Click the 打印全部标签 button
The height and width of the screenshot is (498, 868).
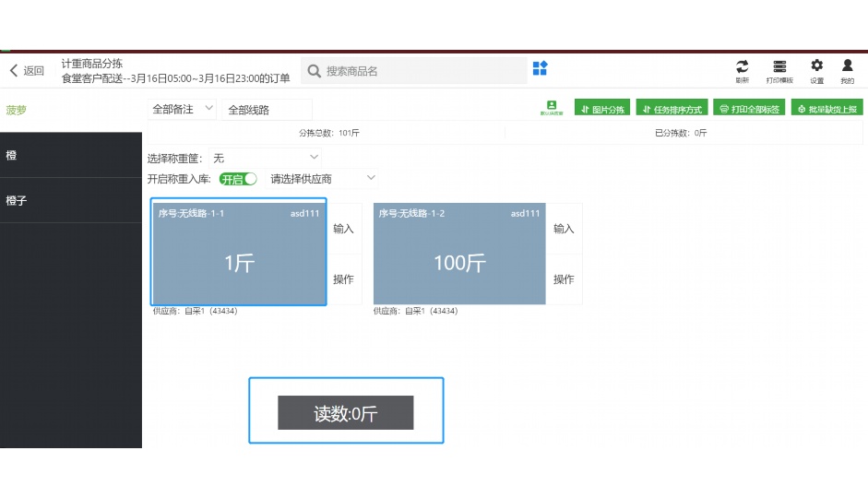tap(749, 109)
